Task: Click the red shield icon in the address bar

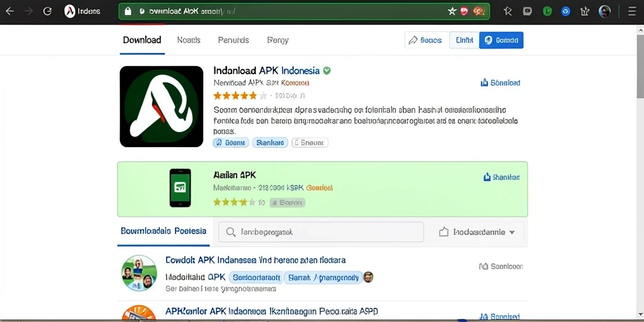Action: click(464, 11)
